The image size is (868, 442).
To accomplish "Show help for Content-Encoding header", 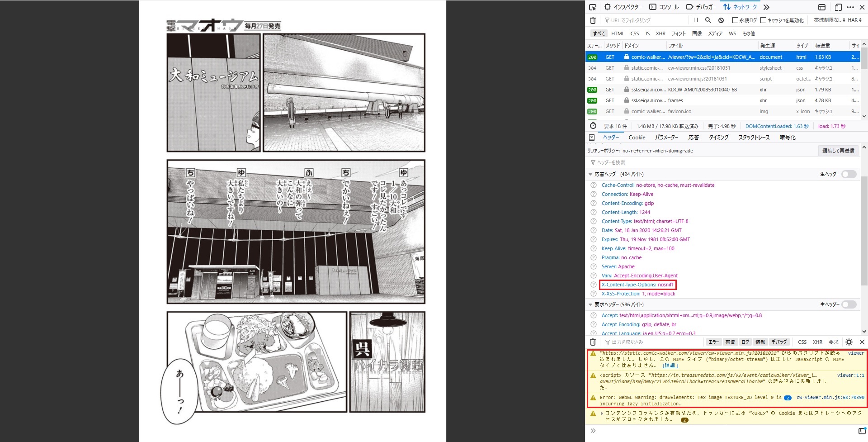I will click(594, 203).
